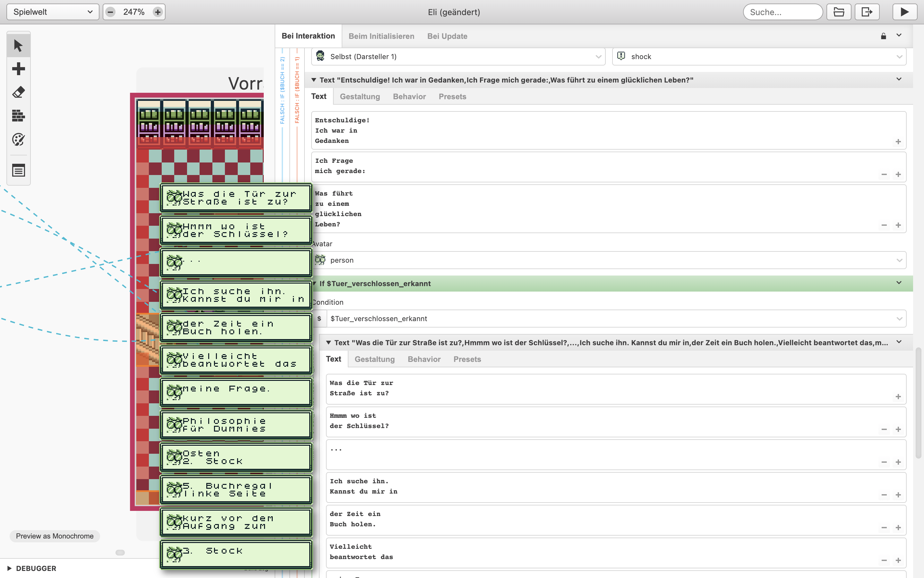Add box after "Ich suche ihn." text
Viewport: 924px width, 578px height.
pyautogui.click(x=898, y=495)
